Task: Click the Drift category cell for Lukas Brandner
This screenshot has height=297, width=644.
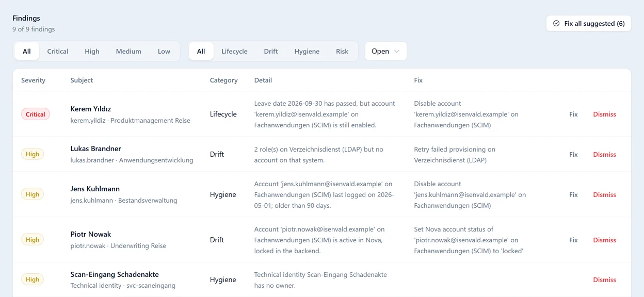Action: coord(217,154)
